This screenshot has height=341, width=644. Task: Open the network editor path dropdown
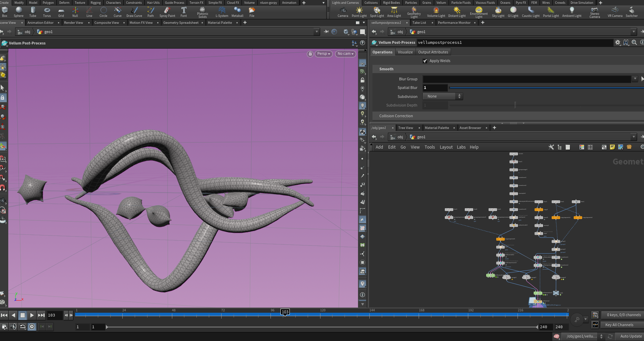634,137
